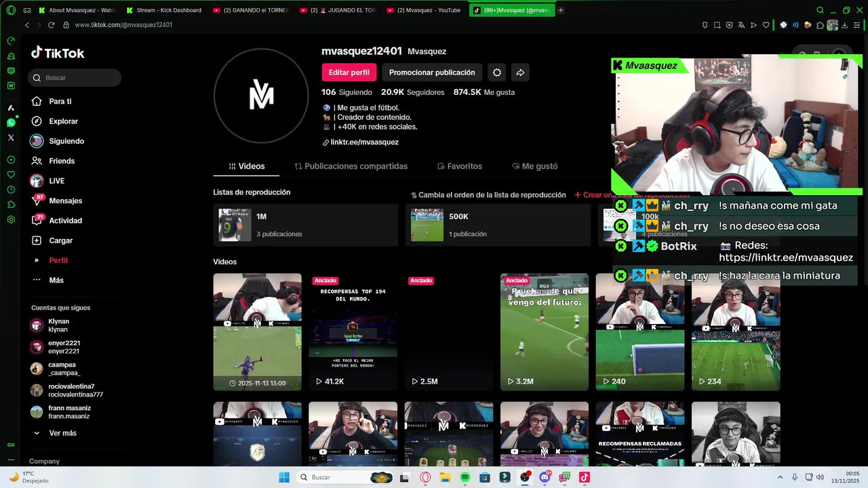This screenshot has height=488, width=868.
Task: Go back with the browser back arrow
Action: (x=27, y=25)
